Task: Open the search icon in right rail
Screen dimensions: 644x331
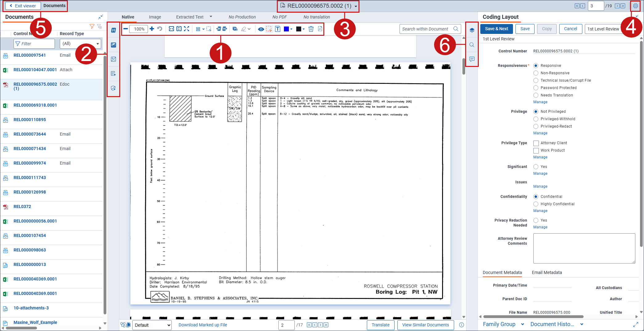Action: (x=472, y=45)
